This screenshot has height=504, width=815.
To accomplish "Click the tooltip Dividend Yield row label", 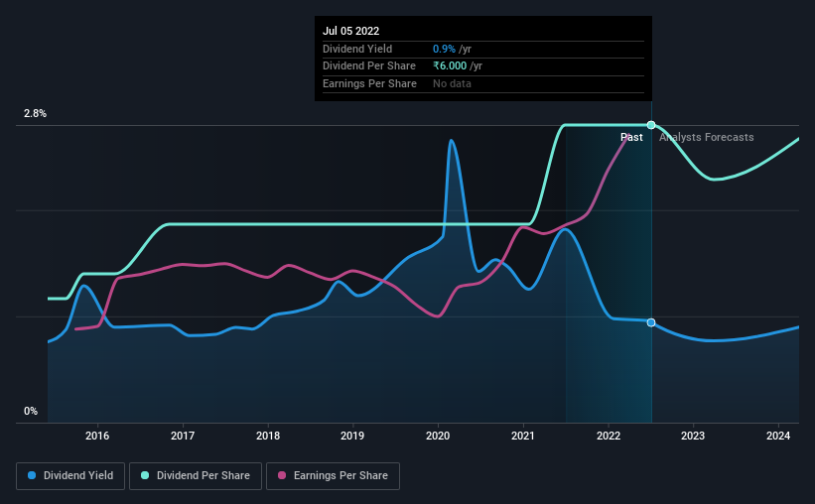I will (x=357, y=49).
